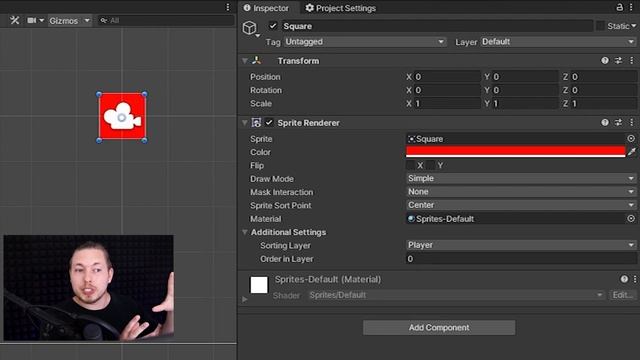This screenshot has height=360, width=640.
Task: Open Sprite Renderer three-dot menu
Action: tap(632, 122)
